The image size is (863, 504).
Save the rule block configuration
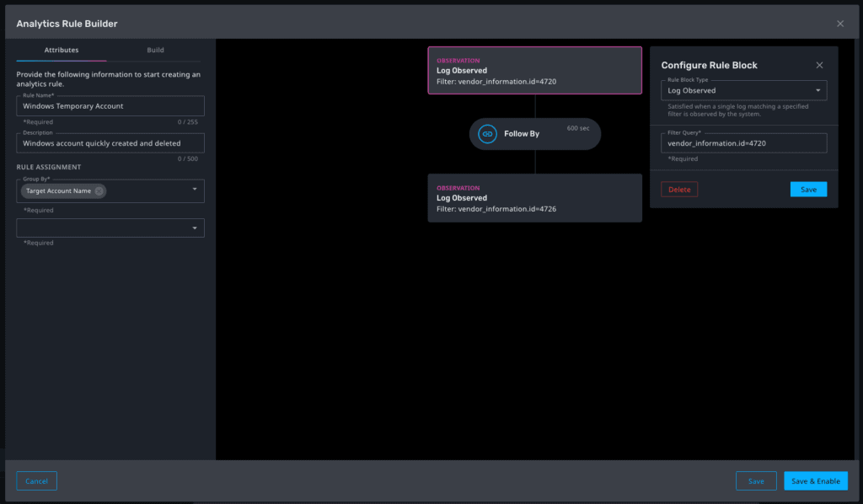tap(808, 189)
